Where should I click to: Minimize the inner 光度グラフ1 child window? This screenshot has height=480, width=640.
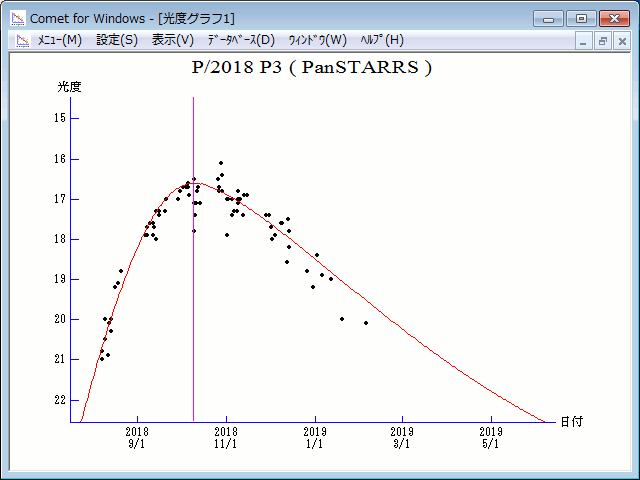pos(585,41)
